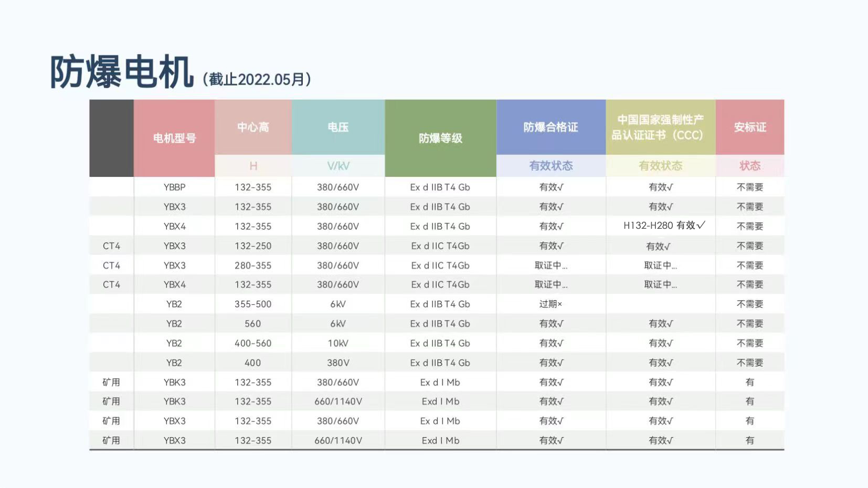Click 矿用 label in YBK3 380/660V row
The height and width of the screenshot is (488, 868).
[x=111, y=382]
